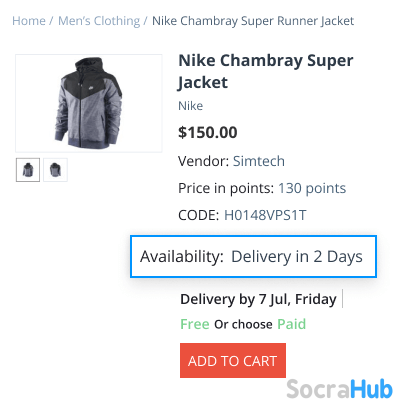
Task: Select the second back-view jacket thumbnail
Action: (55, 170)
